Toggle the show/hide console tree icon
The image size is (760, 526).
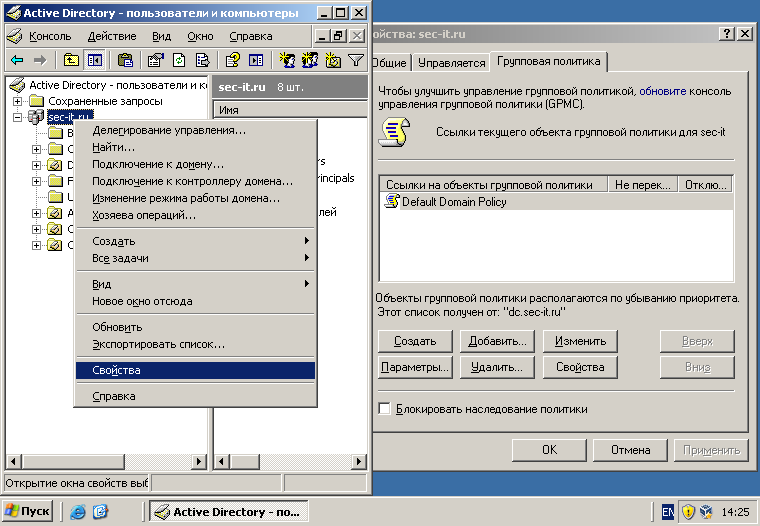tap(94, 60)
